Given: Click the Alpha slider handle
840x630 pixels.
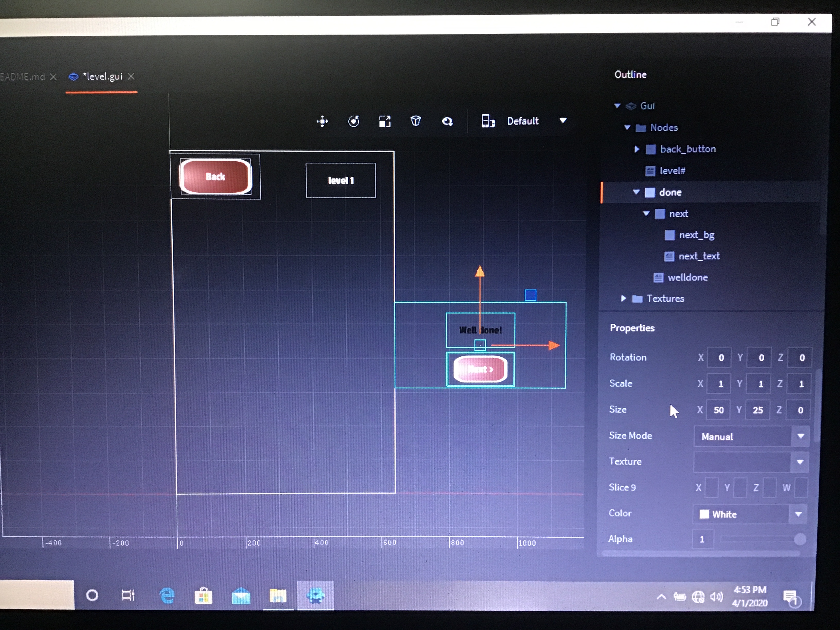Looking at the screenshot, I should (800, 539).
